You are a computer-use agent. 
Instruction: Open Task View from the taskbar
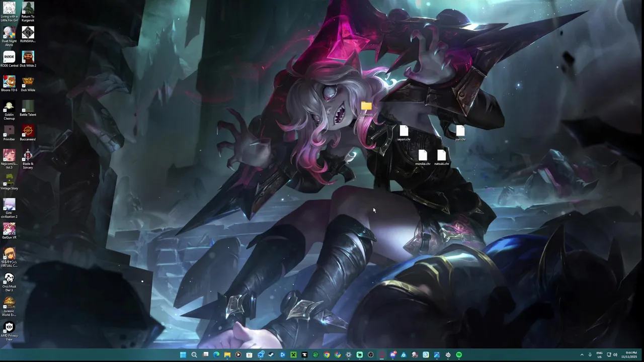[x=205, y=354]
